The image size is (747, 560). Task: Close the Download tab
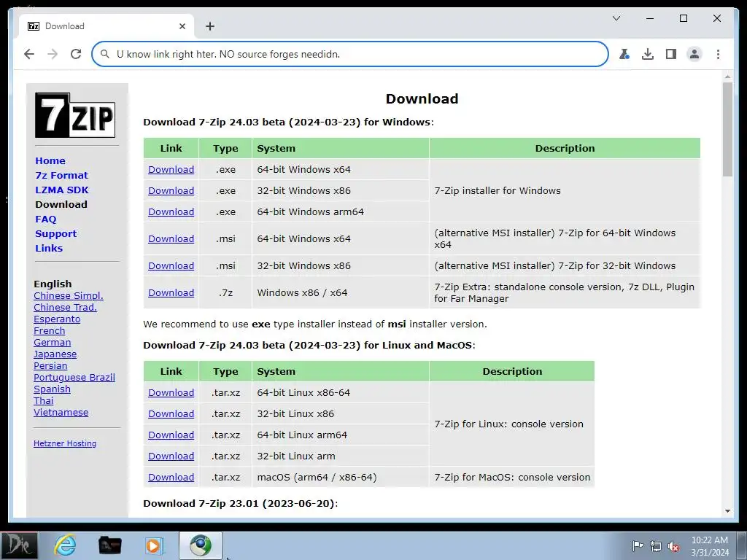182,26
